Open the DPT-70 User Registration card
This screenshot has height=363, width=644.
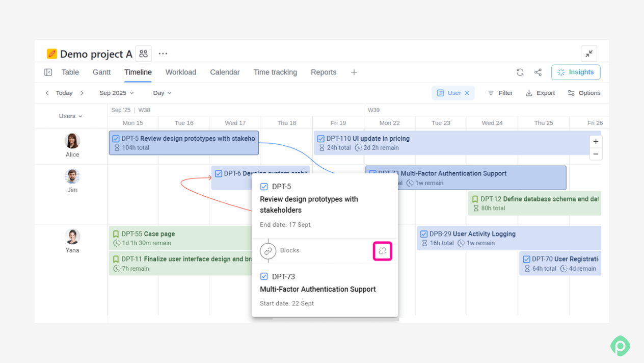tap(560, 264)
